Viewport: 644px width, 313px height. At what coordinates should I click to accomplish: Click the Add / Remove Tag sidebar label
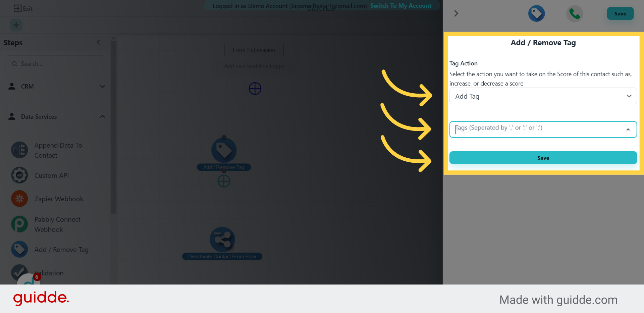[61, 250]
